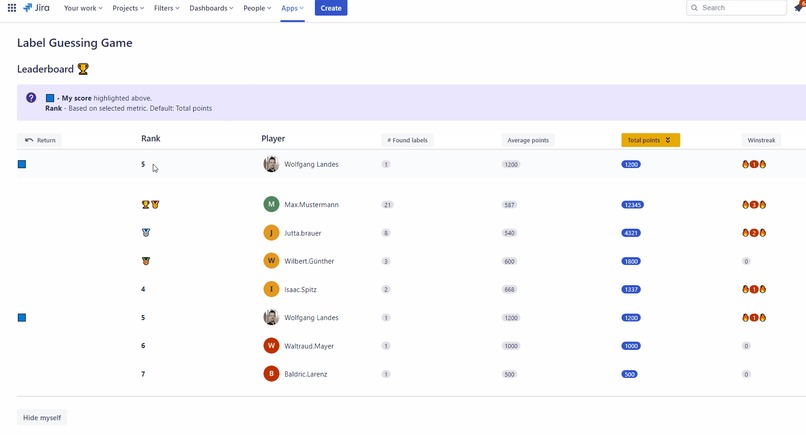
Task: Click the notifications icon in top bar
Action: pos(799,7)
